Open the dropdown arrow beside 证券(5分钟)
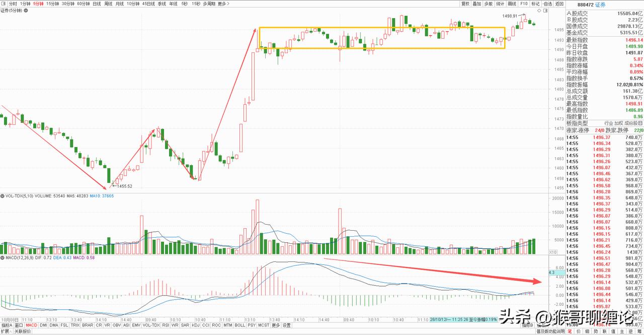Screen dimensions: 644x335 pyautogui.click(x=26, y=10)
